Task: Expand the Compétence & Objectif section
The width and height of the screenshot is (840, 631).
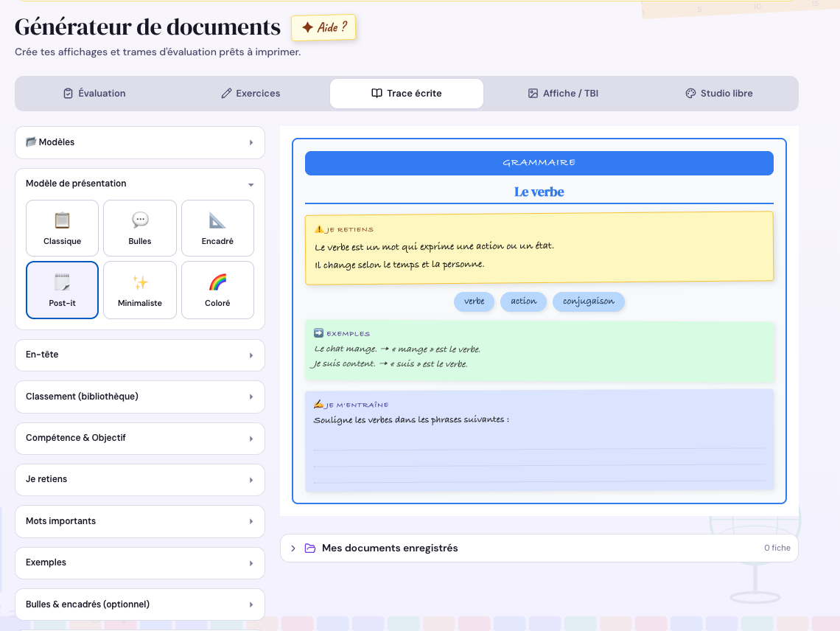Action: click(x=140, y=438)
